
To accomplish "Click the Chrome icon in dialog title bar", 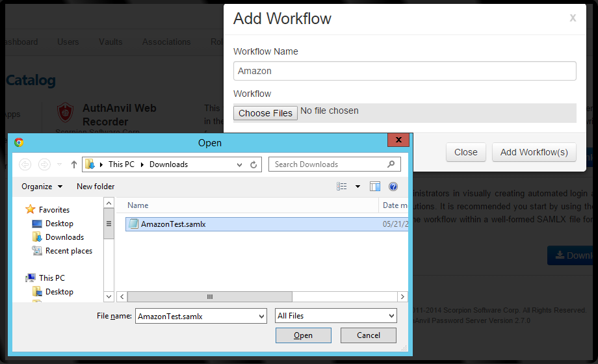I will (19, 142).
